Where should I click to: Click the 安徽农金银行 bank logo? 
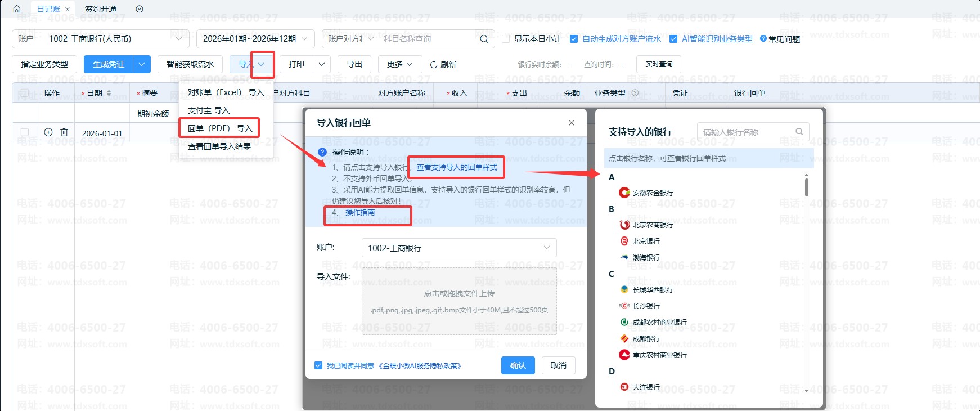pos(624,193)
